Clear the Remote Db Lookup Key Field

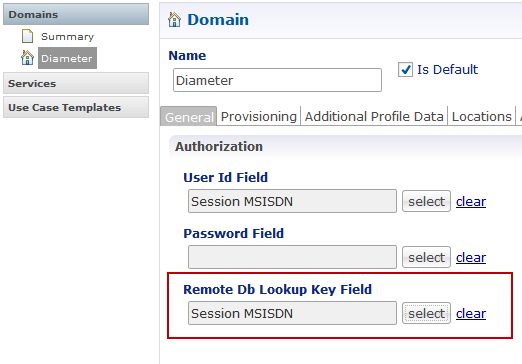[x=471, y=313]
